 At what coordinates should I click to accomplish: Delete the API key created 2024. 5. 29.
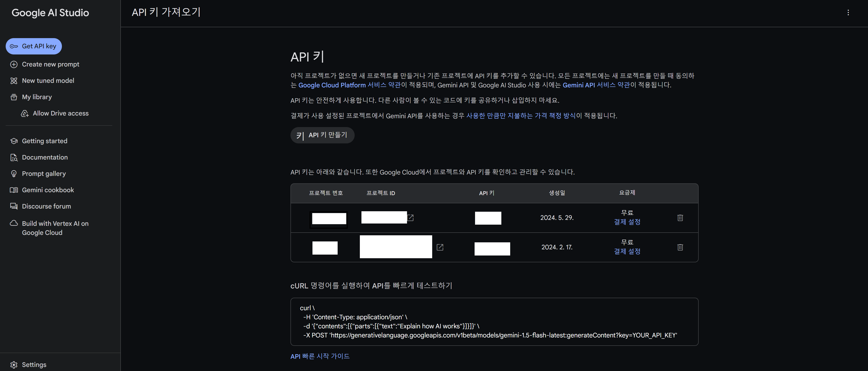[x=680, y=218]
